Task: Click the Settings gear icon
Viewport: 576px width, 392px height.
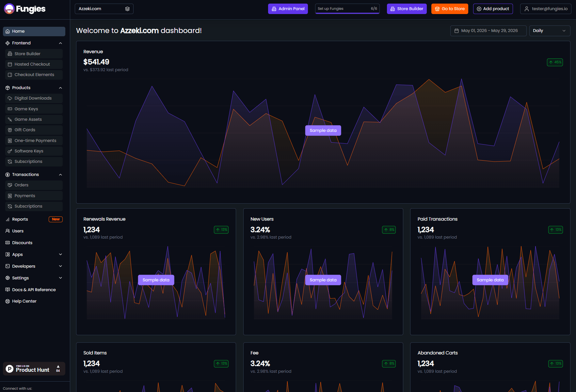Action: [x=8, y=278]
